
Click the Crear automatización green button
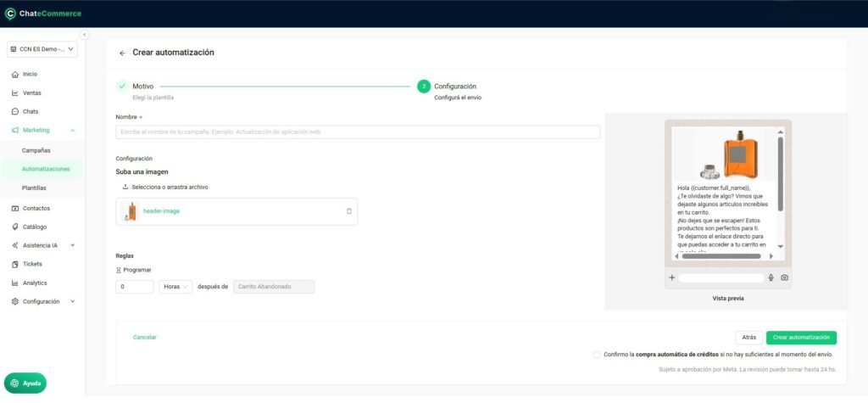[x=802, y=338]
